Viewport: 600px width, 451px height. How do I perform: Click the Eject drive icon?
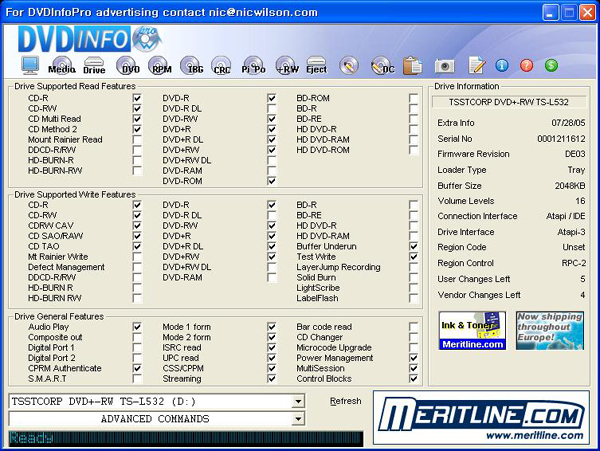[316, 65]
